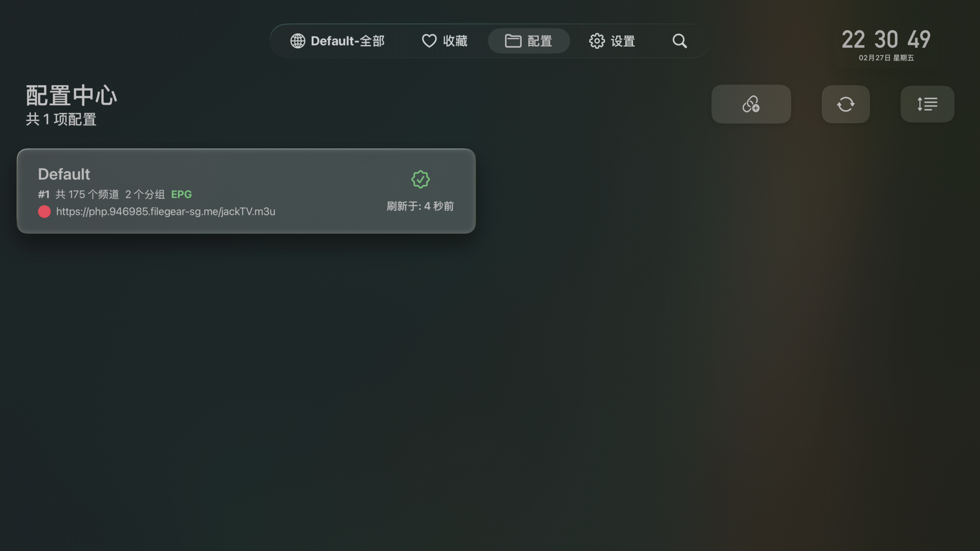Viewport: 980px width, 551px height.
Task: Switch to the 收藏 tab
Action: (455, 41)
